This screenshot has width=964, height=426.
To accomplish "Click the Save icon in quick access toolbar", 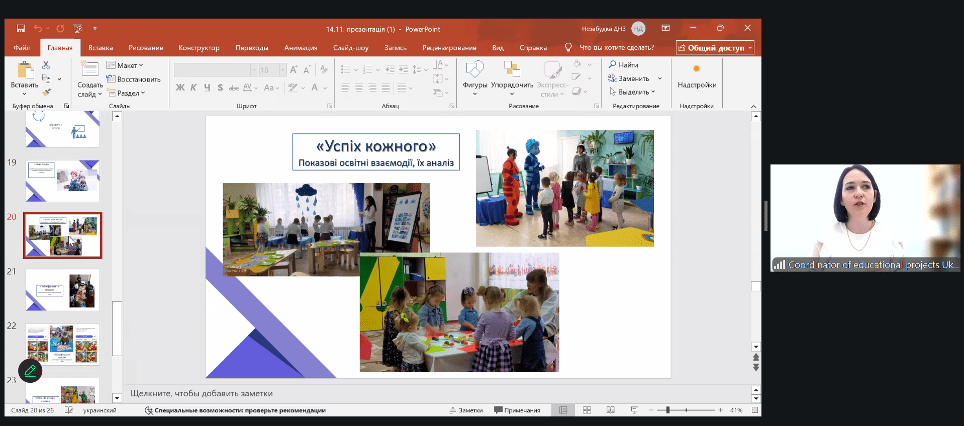I will pyautogui.click(x=21, y=29).
